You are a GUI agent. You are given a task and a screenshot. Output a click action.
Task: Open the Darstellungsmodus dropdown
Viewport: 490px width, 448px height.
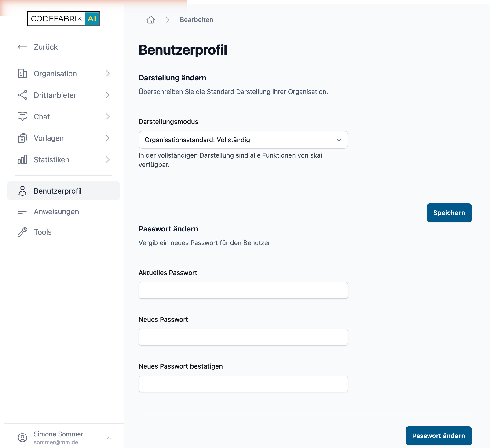point(243,140)
